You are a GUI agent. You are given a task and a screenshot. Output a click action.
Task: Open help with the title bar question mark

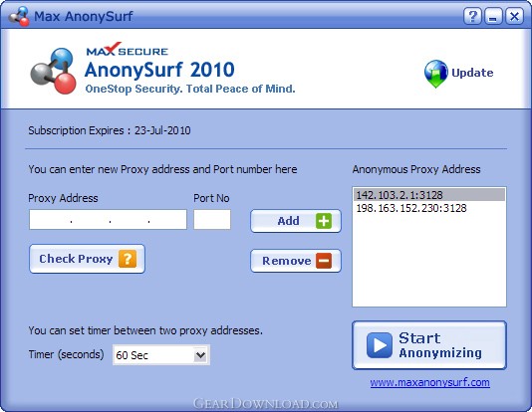pos(472,16)
